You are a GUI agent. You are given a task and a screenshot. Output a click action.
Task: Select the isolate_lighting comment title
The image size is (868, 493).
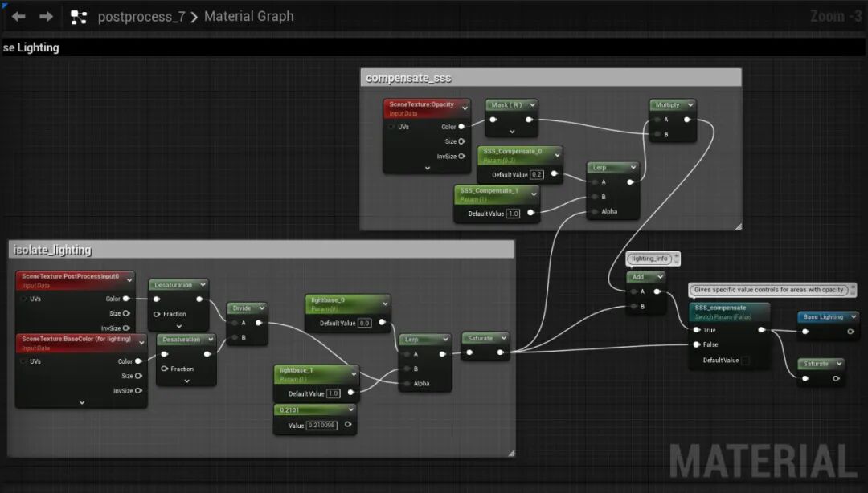coord(52,250)
